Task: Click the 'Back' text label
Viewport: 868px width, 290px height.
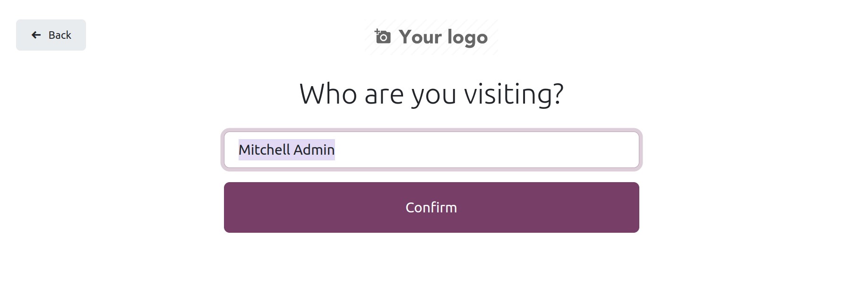Action: click(x=60, y=35)
